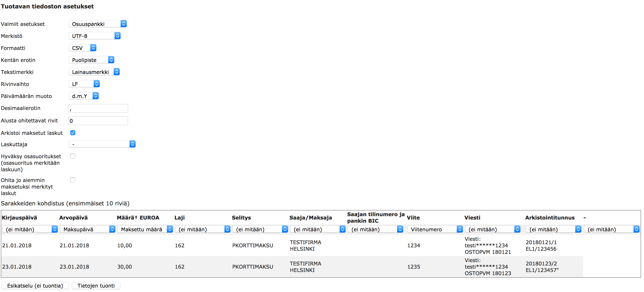The width and height of the screenshot is (644, 292).
Task: Open the Formaatti dropdown set to CSV
Action: (82, 48)
